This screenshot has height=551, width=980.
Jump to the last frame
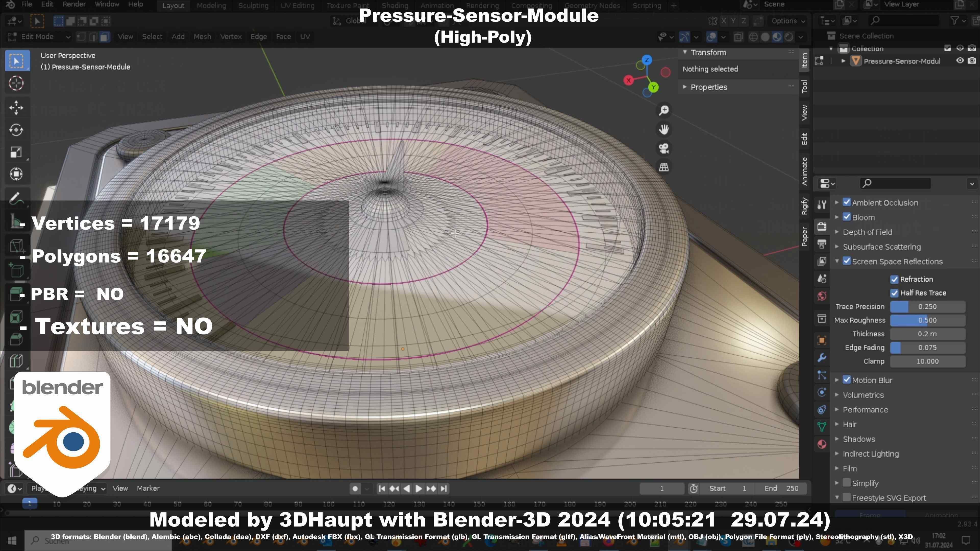(x=444, y=489)
